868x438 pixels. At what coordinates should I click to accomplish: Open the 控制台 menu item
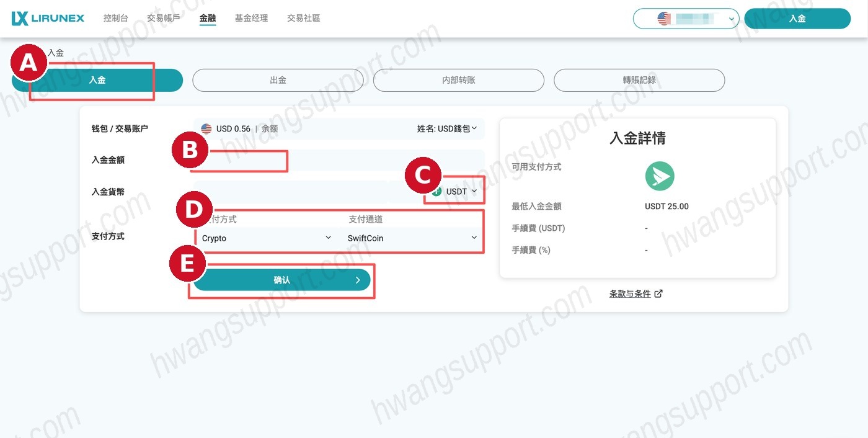pos(116,19)
